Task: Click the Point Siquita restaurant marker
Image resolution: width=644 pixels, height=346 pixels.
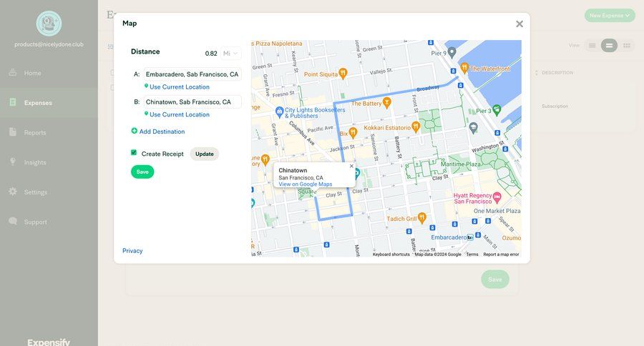Action: (343, 73)
